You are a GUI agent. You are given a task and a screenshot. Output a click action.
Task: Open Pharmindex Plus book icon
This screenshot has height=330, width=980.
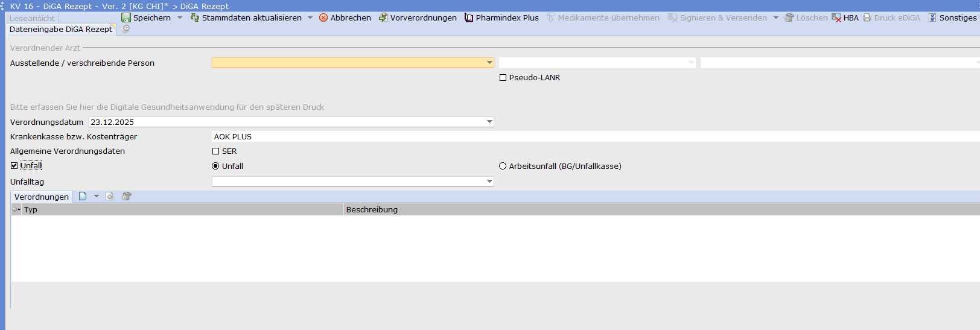click(469, 17)
